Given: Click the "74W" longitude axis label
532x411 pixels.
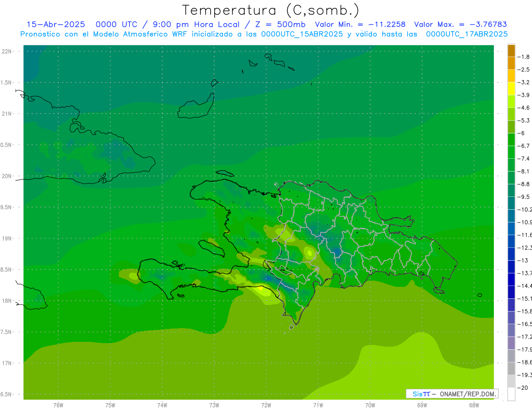Looking at the screenshot, I should click(162, 405).
